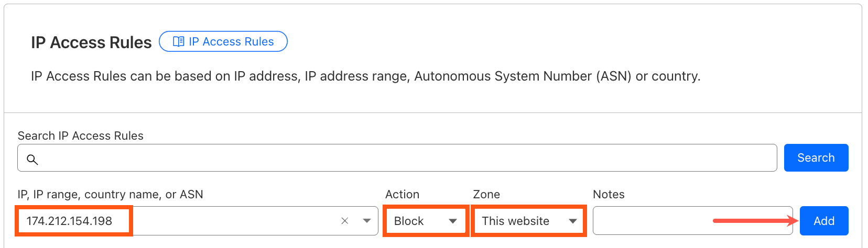Click the field containing 174.212.154.198
Image resolution: width=868 pixels, height=248 pixels.
(x=198, y=221)
